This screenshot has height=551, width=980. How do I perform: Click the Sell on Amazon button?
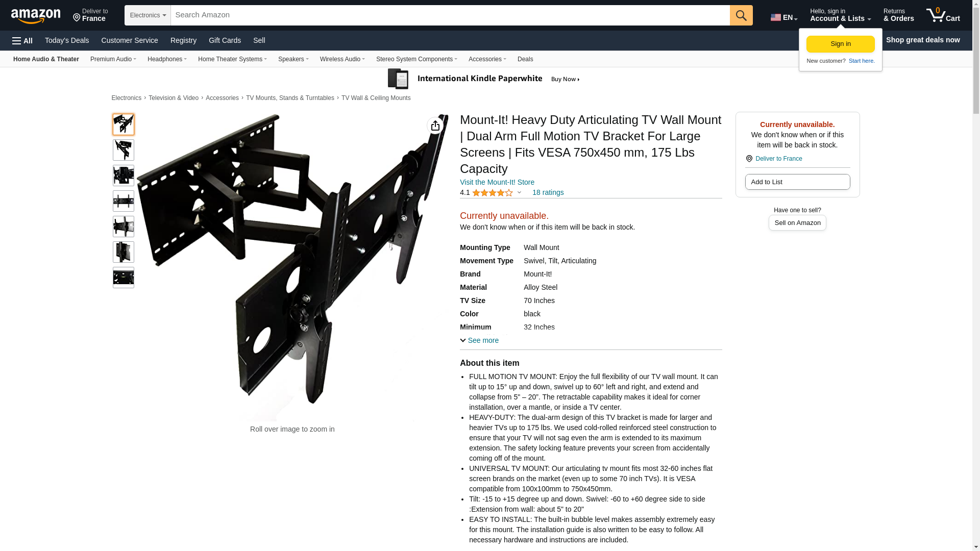(797, 223)
